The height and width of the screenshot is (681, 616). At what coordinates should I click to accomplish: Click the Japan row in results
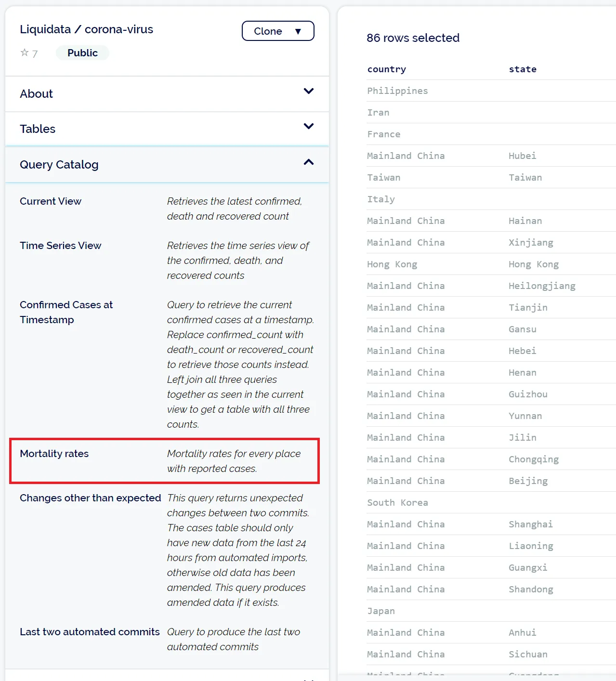pos(381,611)
